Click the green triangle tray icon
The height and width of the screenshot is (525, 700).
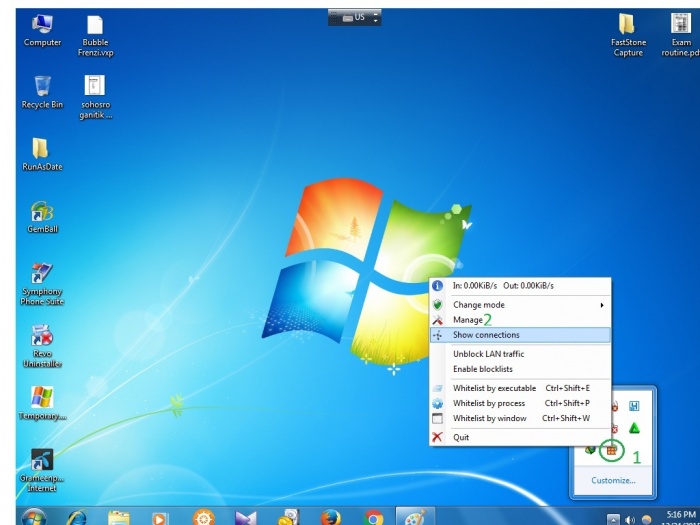[634, 428]
